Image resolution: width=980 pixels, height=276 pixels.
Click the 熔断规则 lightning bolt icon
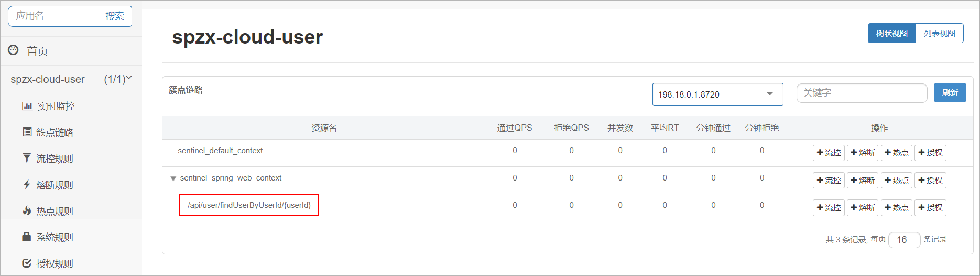27,184
